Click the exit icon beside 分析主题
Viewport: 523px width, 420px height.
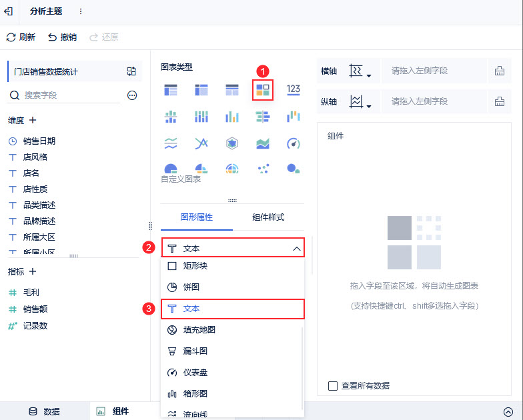(8, 11)
